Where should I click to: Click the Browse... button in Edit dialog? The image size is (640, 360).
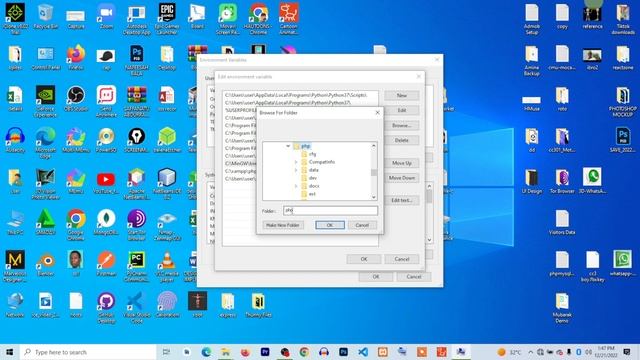coord(402,125)
